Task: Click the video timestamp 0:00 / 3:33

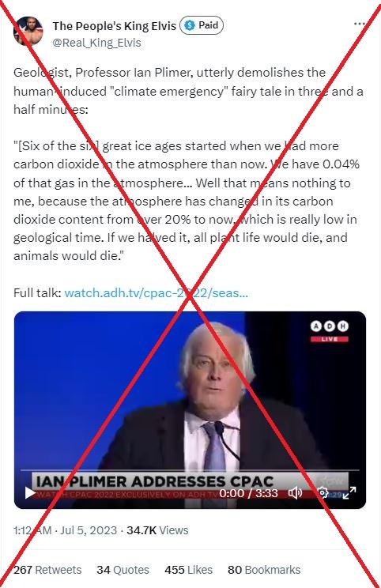Action: [x=248, y=492]
